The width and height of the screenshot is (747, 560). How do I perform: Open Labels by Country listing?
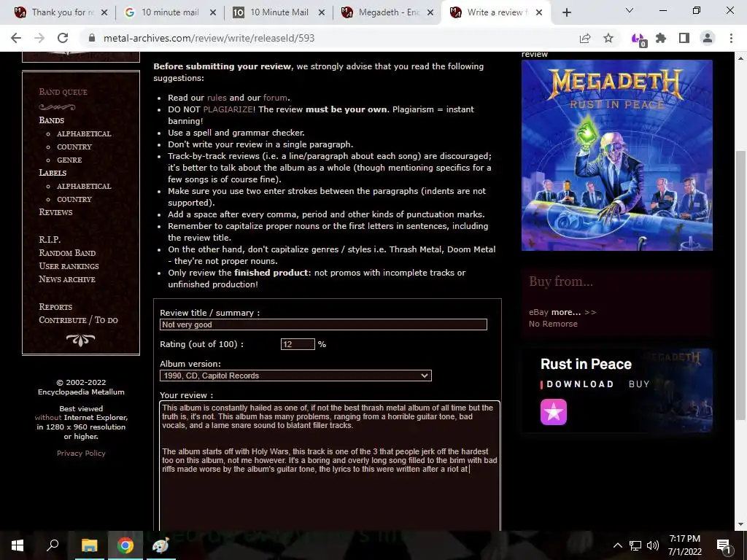click(x=74, y=200)
